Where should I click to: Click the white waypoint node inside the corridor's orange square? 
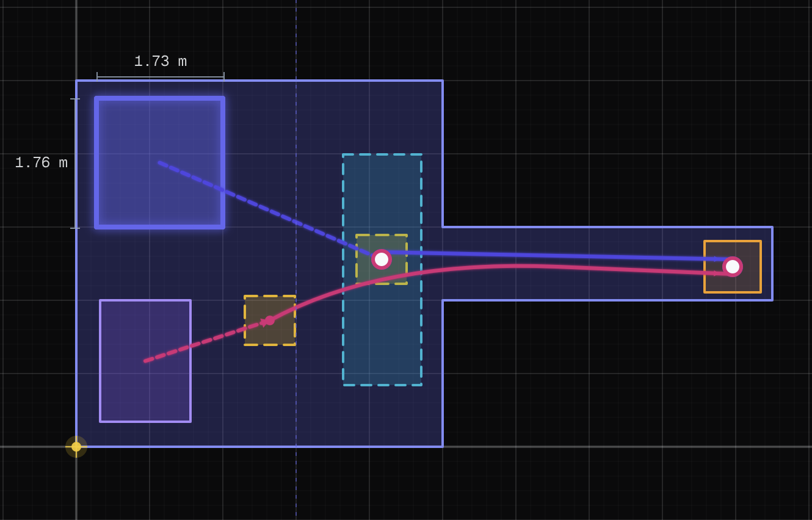click(733, 267)
